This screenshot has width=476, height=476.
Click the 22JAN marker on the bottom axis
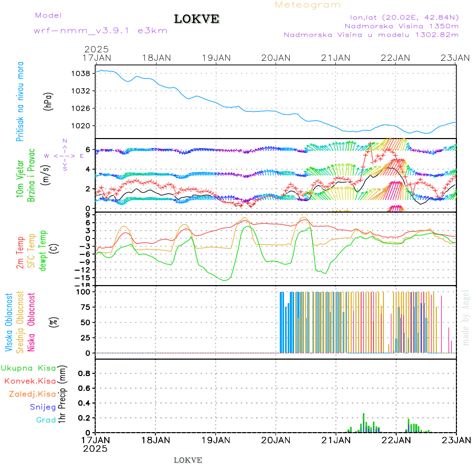coord(396,440)
